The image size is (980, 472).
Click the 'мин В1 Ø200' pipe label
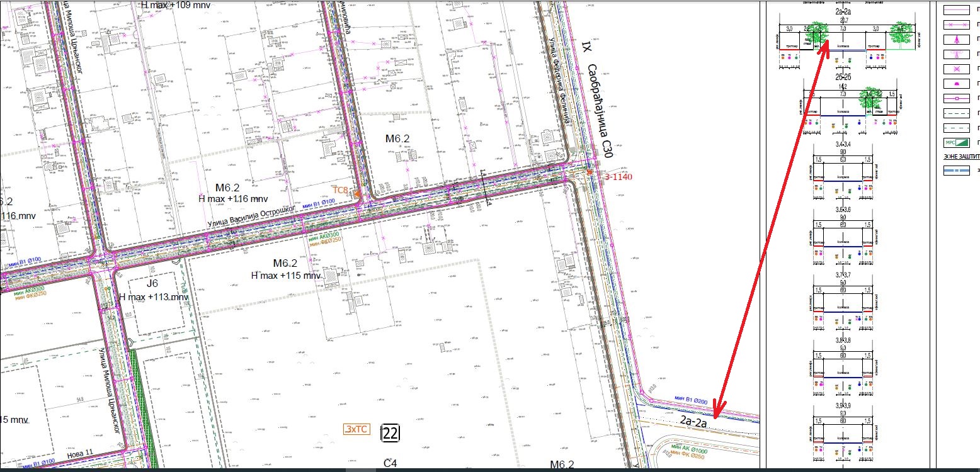click(692, 400)
